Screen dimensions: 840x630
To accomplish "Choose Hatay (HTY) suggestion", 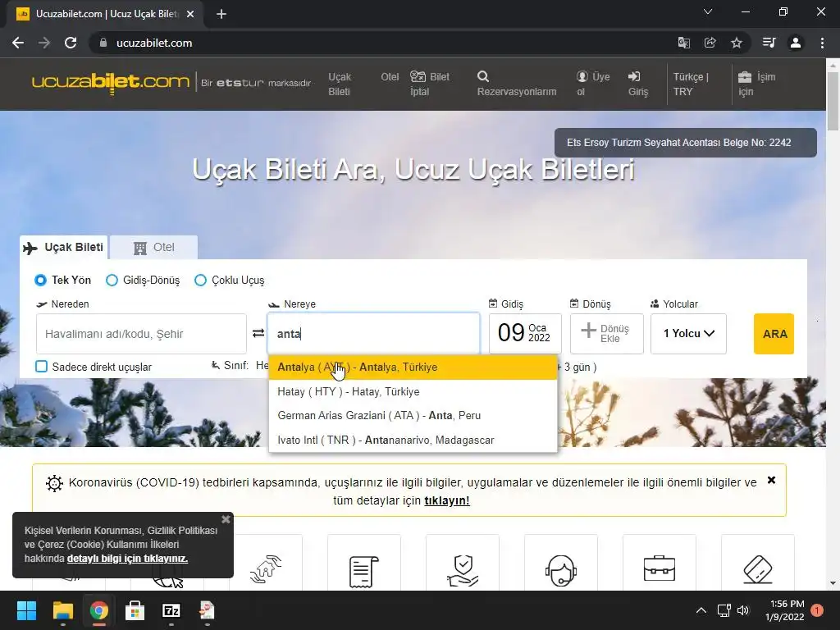I will click(x=413, y=391).
